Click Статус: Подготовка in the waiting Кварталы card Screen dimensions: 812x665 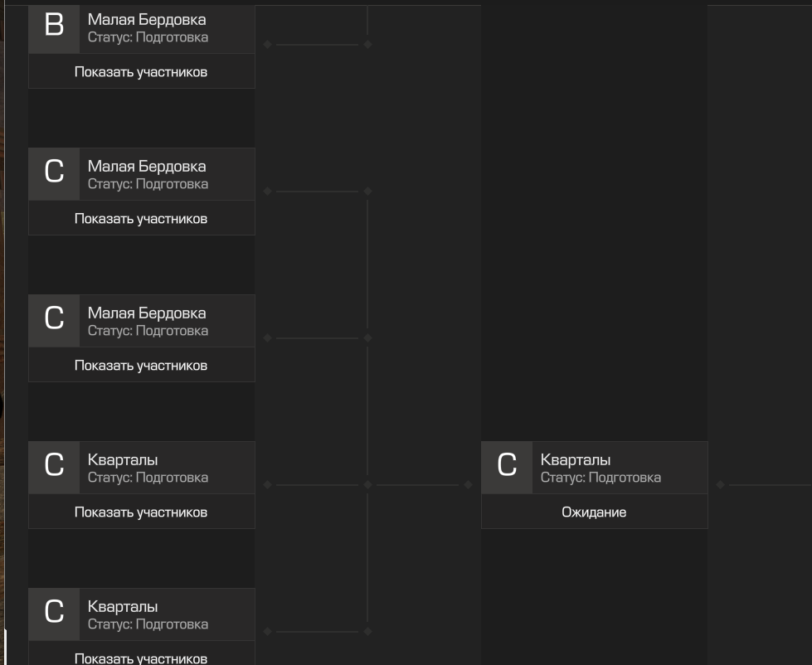click(600, 477)
